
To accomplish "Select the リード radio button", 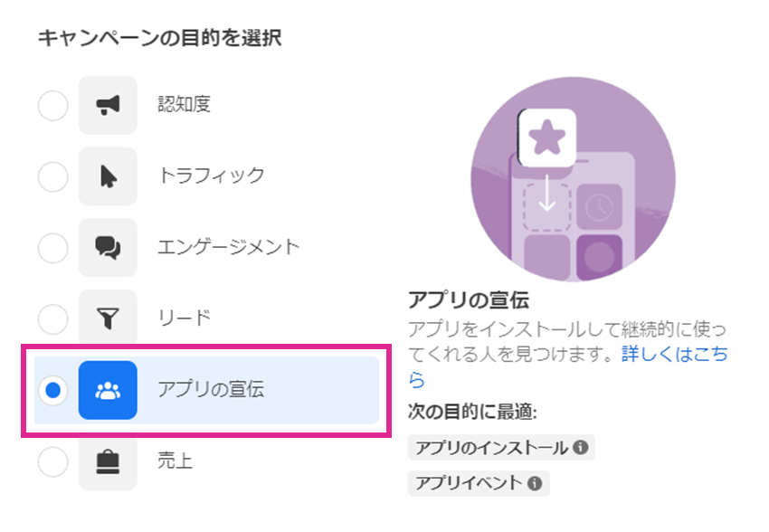I will point(53,319).
